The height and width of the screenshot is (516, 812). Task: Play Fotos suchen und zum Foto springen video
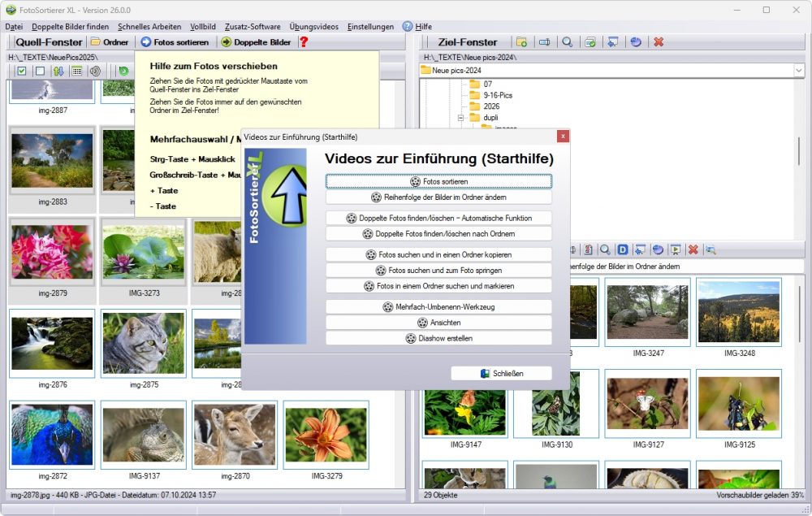(x=438, y=270)
